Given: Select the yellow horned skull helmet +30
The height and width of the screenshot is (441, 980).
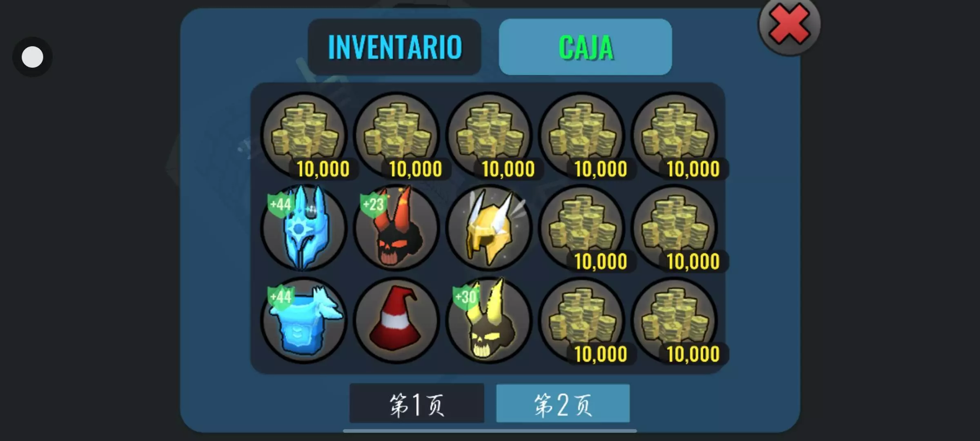Looking at the screenshot, I should coord(489,321).
